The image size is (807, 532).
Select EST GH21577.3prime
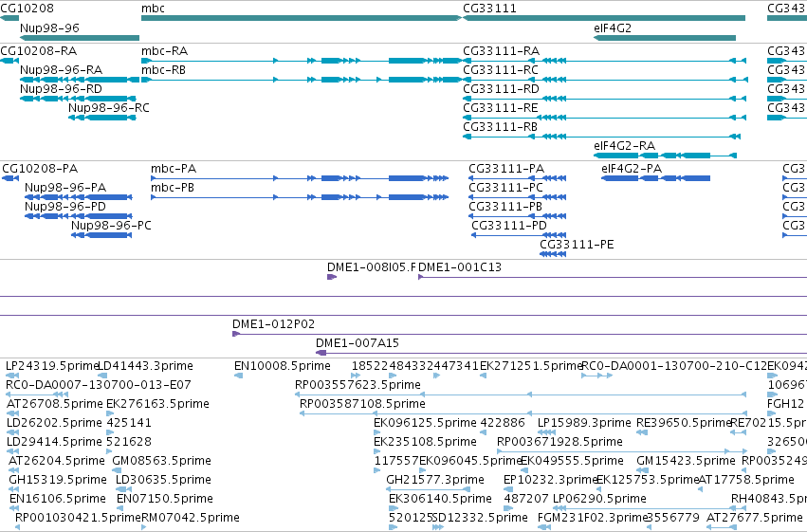coord(429,490)
